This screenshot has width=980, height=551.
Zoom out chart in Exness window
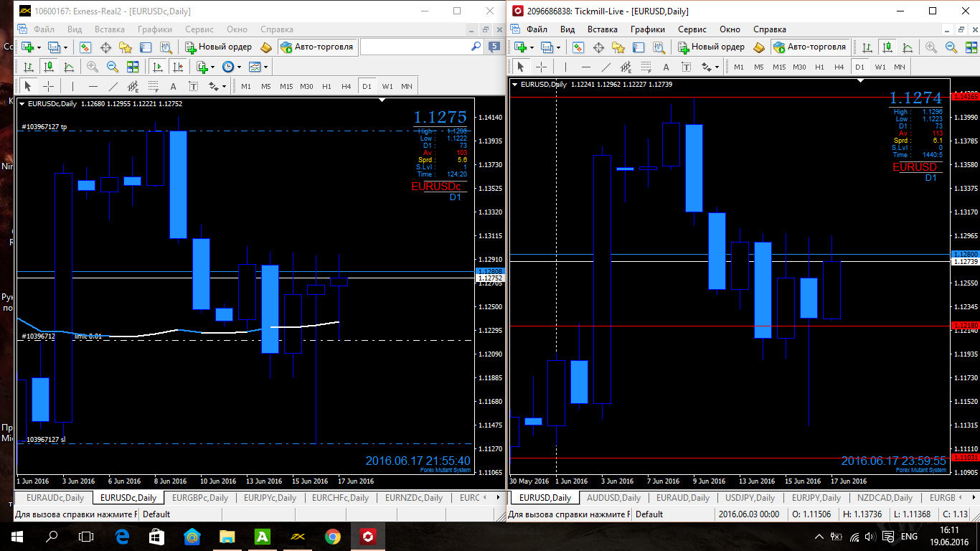click(113, 67)
